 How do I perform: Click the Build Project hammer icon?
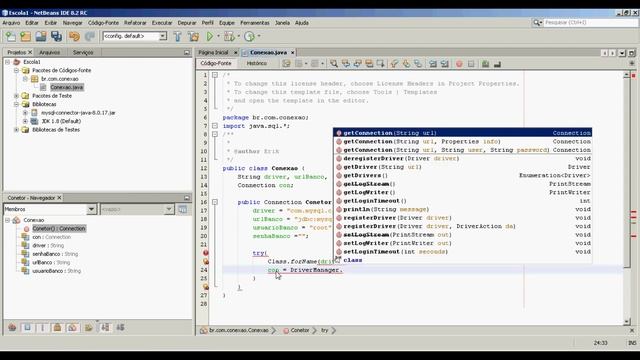tap(178, 36)
